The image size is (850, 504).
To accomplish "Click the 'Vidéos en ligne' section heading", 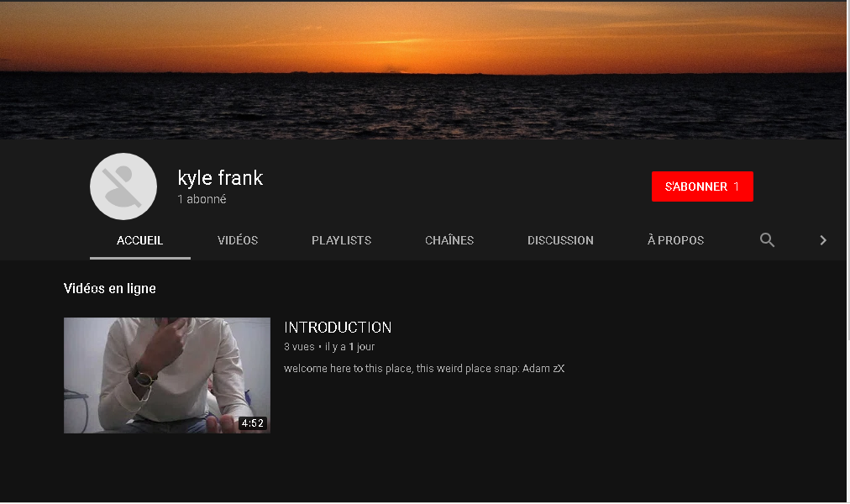I will click(109, 288).
